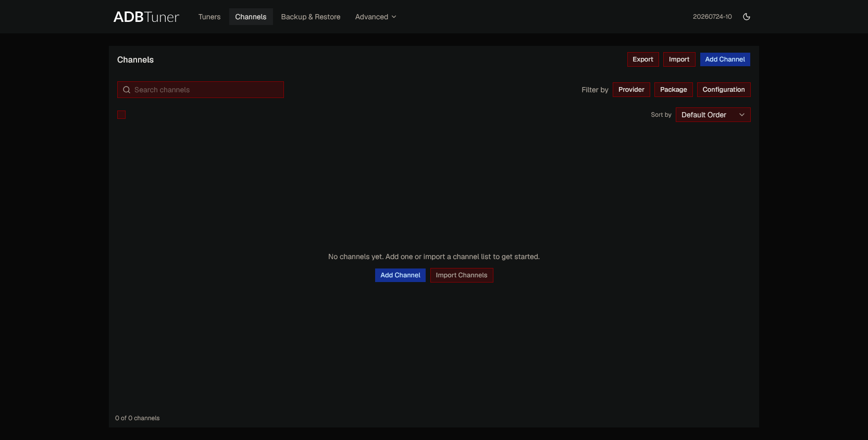This screenshot has width=868, height=440.
Task: Click the 'Sort by' label
Action: [x=661, y=115]
